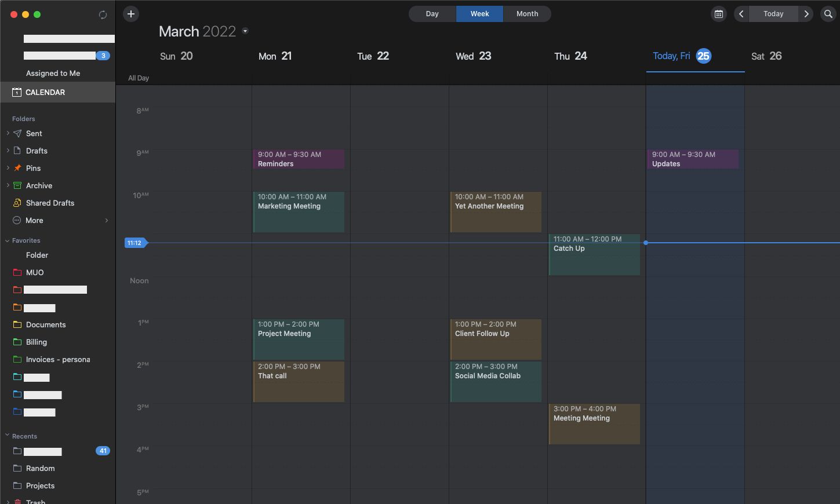Open Shared Drafts via its icon
Screen dimensions: 840x504
click(16, 203)
